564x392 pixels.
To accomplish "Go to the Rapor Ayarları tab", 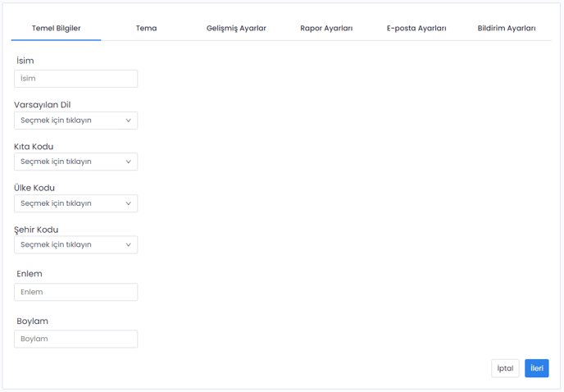I will (x=326, y=28).
